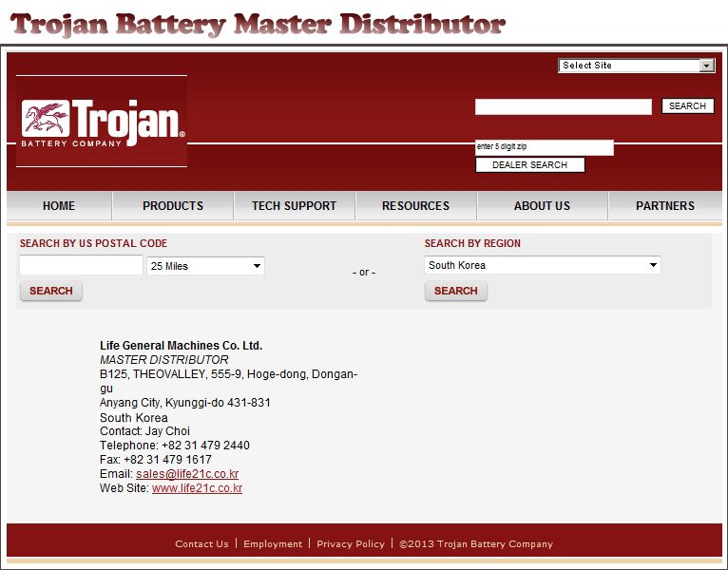This screenshot has height=570, width=728.
Task: Expand the 25 Miles distance dropdown
Action: (205, 266)
